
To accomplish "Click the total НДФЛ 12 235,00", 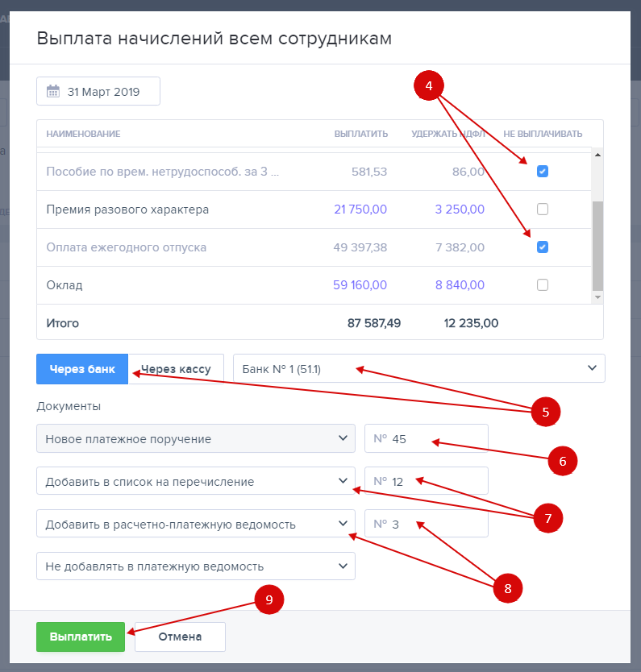I will (x=471, y=323).
